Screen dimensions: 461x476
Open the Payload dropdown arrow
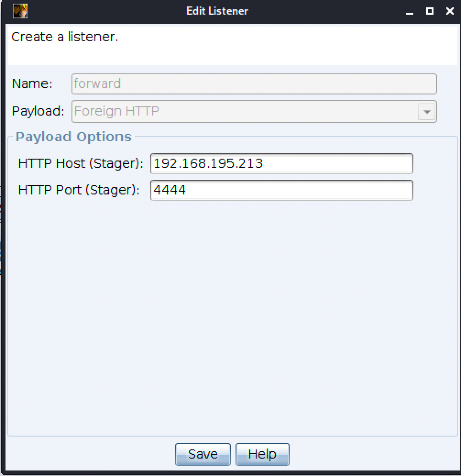pos(427,111)
